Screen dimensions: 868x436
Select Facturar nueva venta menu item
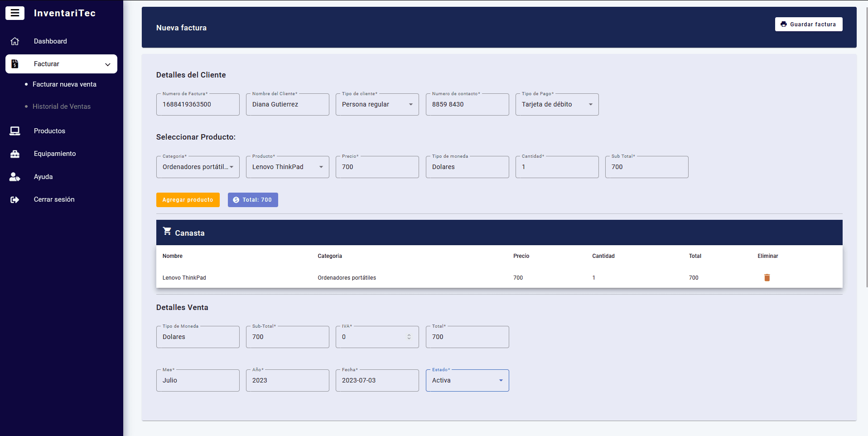click(64, 84)
